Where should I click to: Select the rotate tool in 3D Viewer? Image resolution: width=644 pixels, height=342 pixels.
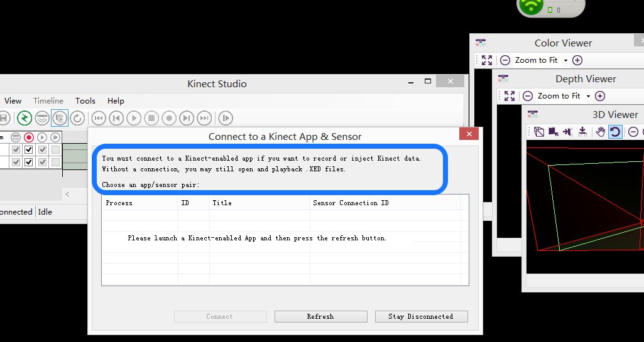(615, 132)
